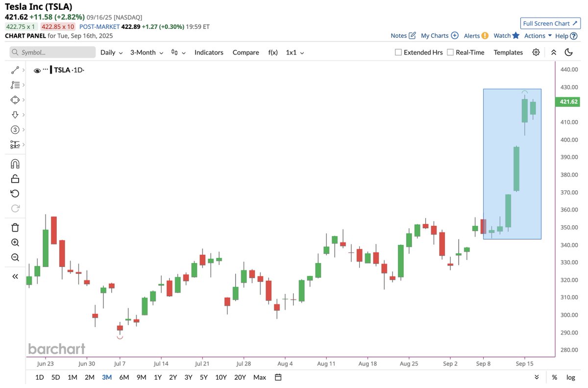Open the My Charts link
The width and height of the screenshot is (588, 388).
(435, 36)
